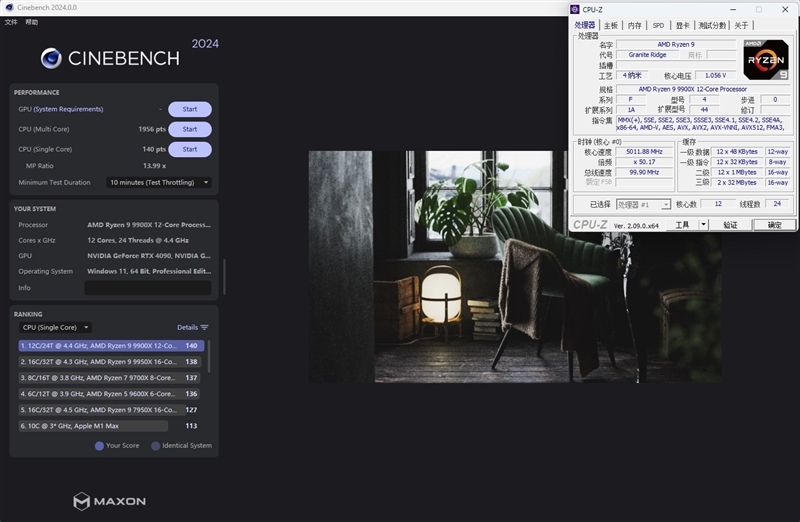
Task: Start the CPU Multi Core test
Action: pyautogui.click(x=190, y=129)
